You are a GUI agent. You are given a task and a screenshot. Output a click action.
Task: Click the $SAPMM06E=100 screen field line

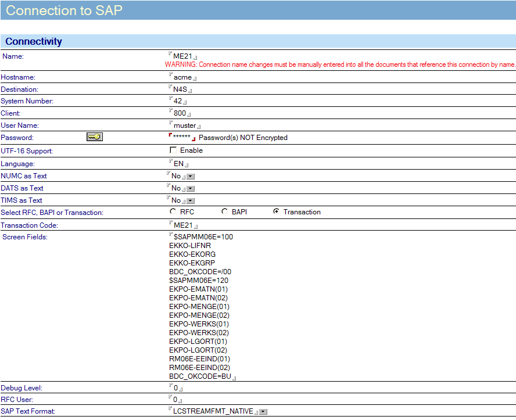tap(203, 237)
